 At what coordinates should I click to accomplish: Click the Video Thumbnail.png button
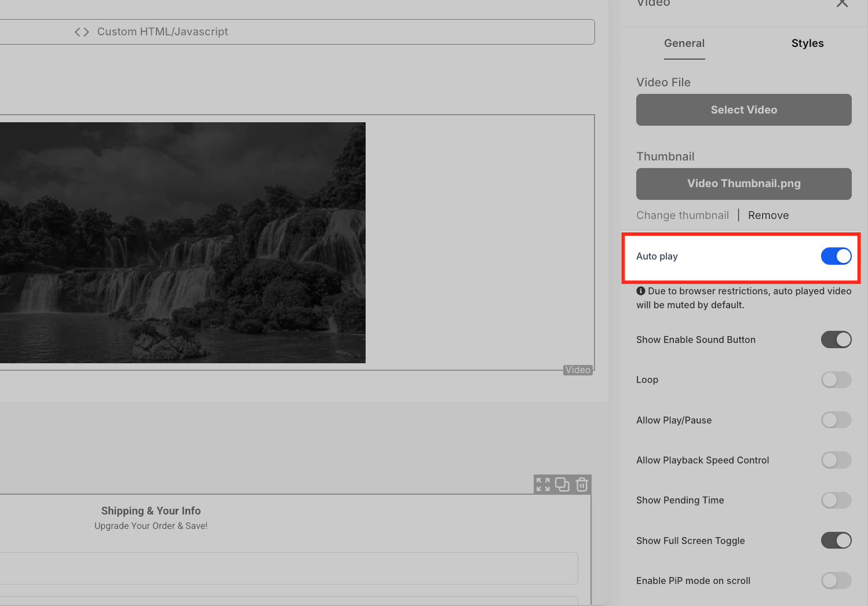click(x=744, y=184)
